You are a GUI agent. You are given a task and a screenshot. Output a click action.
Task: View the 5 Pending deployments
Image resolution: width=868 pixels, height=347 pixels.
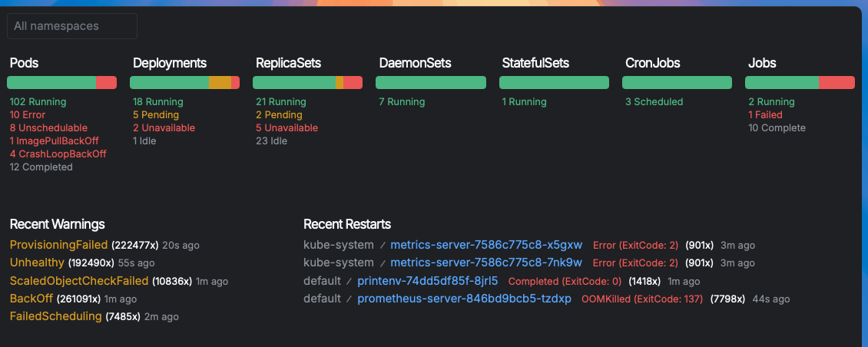coord(157,115)
